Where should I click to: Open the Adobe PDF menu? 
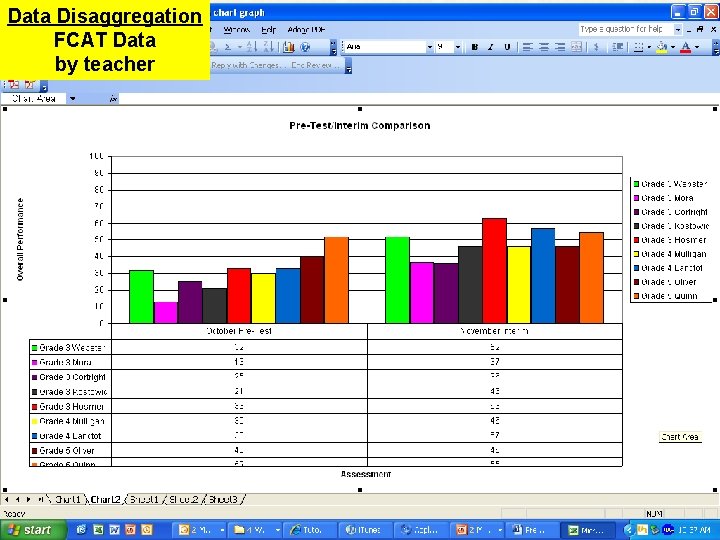tap(306, 30)
